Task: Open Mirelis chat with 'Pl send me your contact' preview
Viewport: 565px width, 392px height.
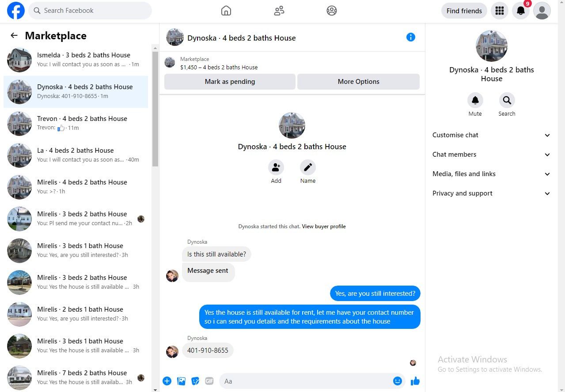Action: pos(76,219)
